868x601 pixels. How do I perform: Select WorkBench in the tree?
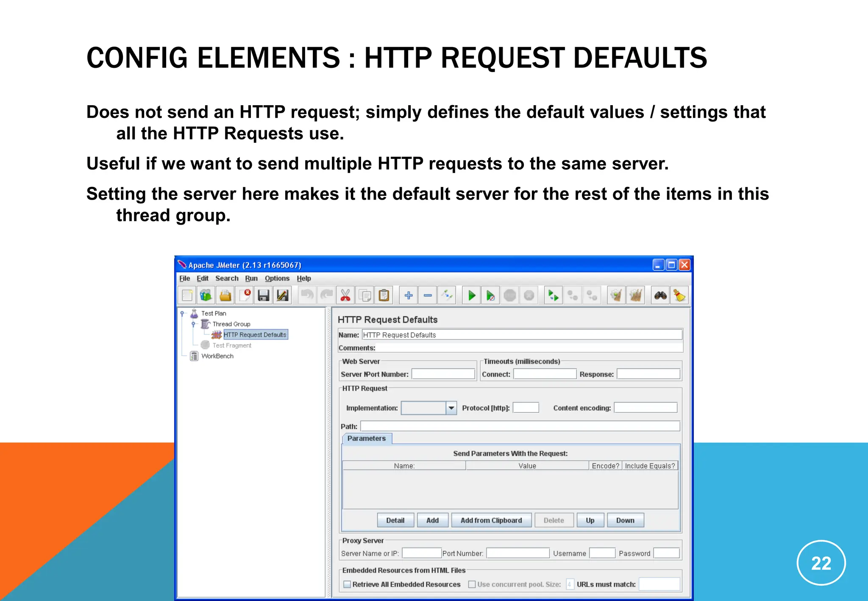click(217, 356)
